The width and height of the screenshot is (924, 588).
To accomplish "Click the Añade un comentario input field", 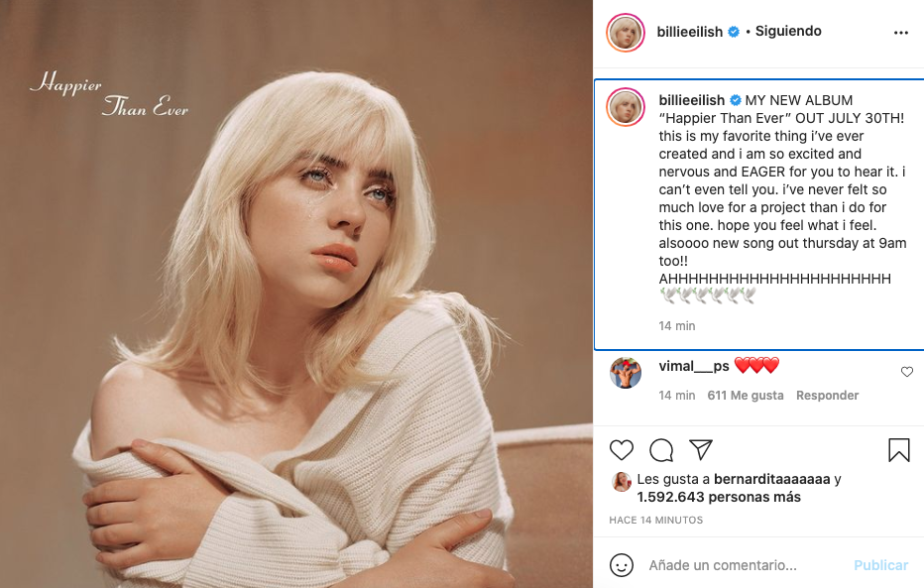I will point(714,565).
